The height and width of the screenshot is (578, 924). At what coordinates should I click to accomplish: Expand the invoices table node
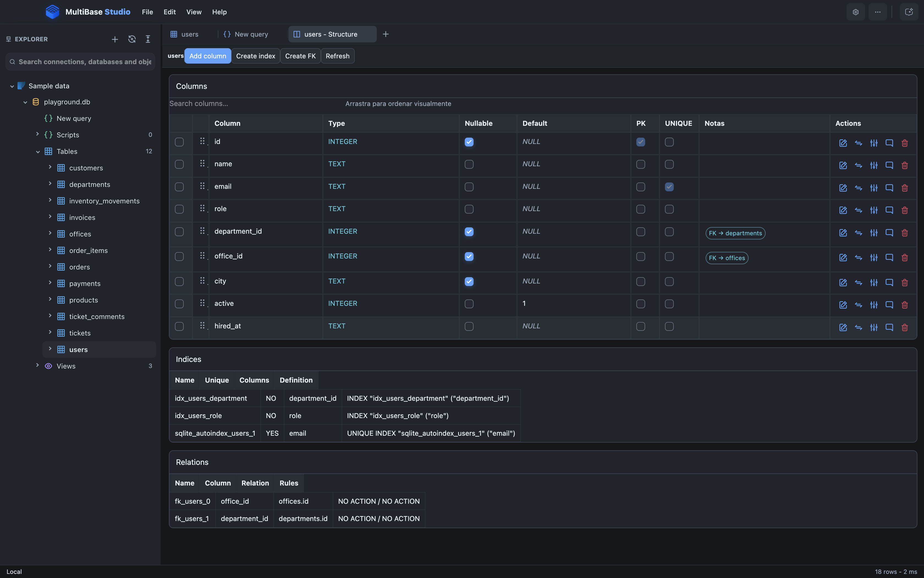coord(50,217)
